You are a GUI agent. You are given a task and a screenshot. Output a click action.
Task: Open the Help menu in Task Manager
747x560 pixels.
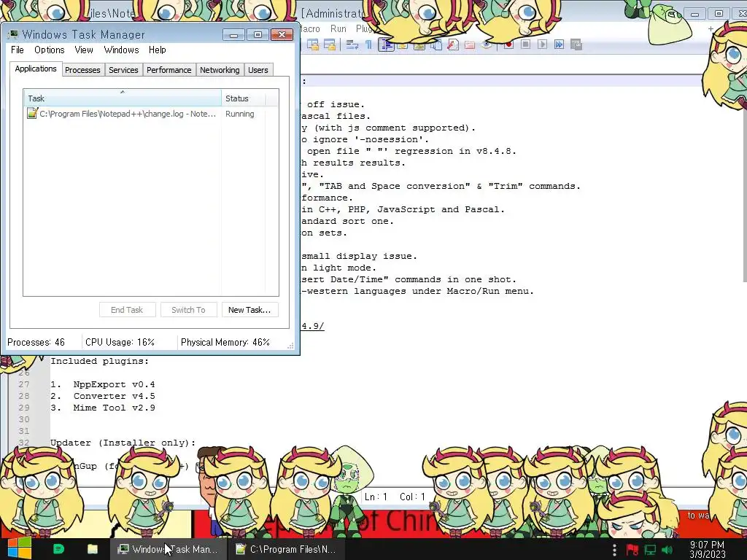(x=158, y=50)
